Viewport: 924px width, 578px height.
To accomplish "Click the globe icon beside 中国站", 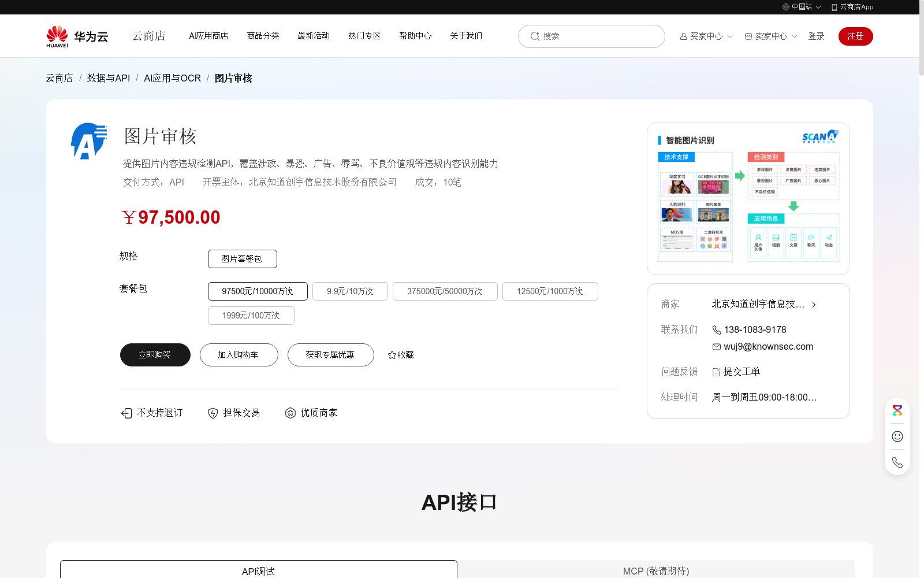I will tap(785, 7).
